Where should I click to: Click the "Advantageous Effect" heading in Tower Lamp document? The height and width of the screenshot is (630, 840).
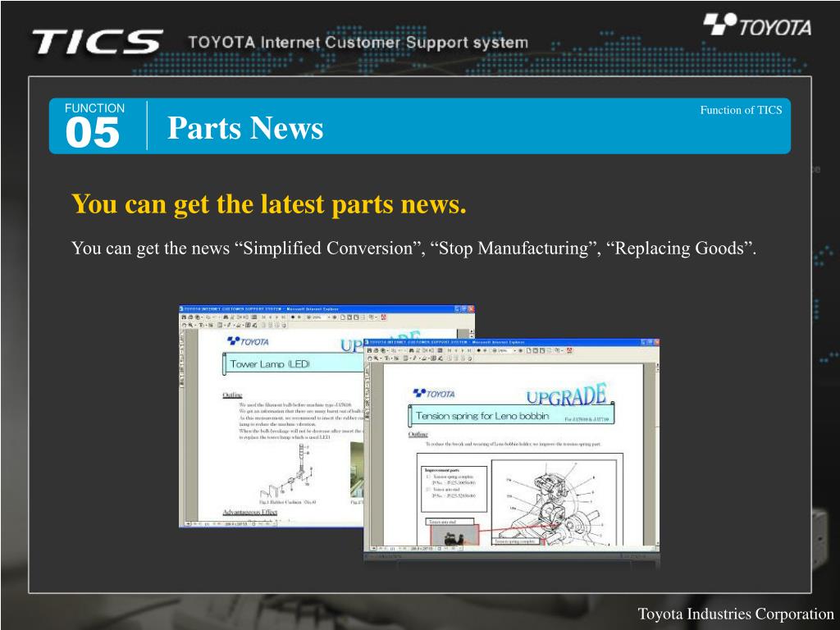tap(249, 512)
